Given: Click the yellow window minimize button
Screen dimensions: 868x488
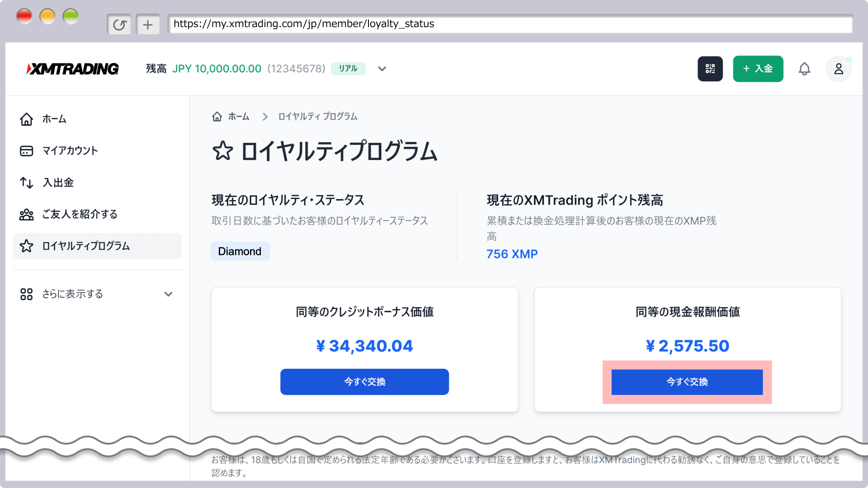Looking at the screenshot, I should tap(47, 17).
